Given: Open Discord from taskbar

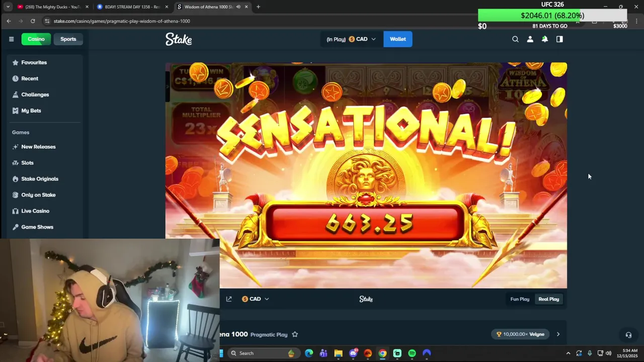Looking at the screenshot, I should pos(353,353).
